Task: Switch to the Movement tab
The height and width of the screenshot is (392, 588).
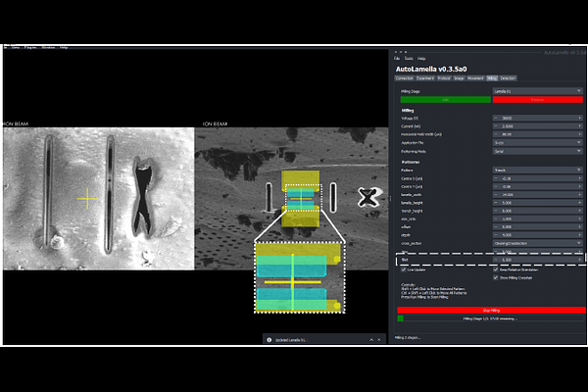Action: tap(475, 78)
